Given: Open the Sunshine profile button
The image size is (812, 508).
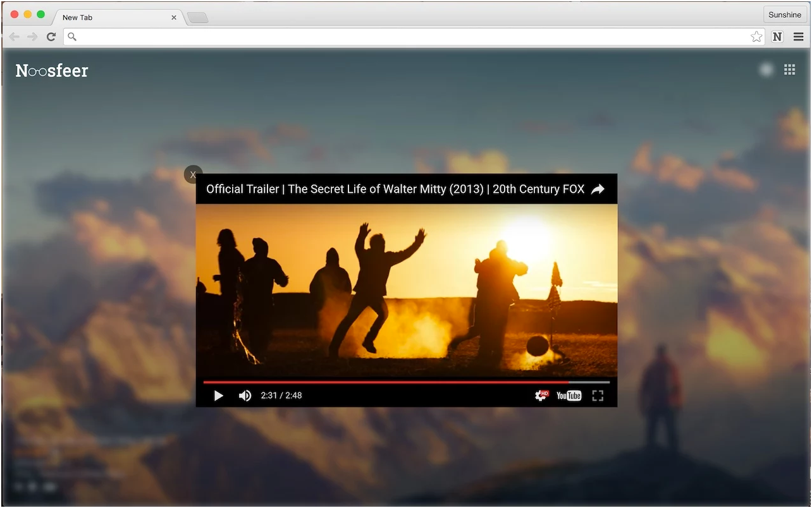Looking at the screenshot, I should [785, 15].
